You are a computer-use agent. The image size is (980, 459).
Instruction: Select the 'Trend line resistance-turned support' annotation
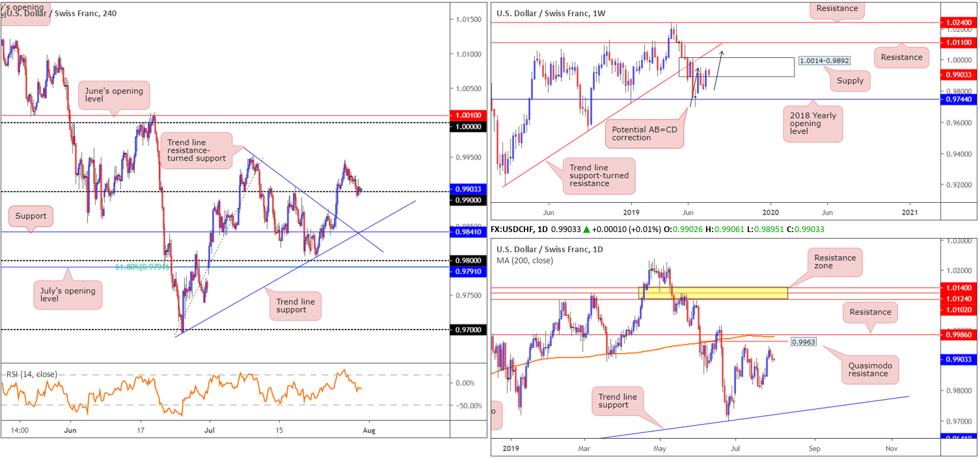(x=196, y=151)
